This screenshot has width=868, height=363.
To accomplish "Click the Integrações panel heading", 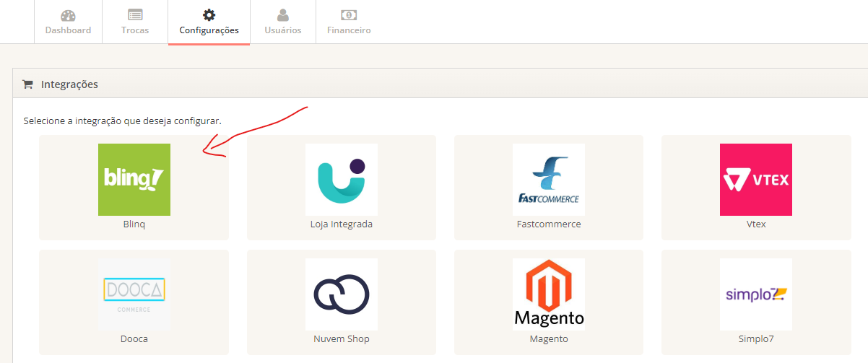I will tap(69, 84).
